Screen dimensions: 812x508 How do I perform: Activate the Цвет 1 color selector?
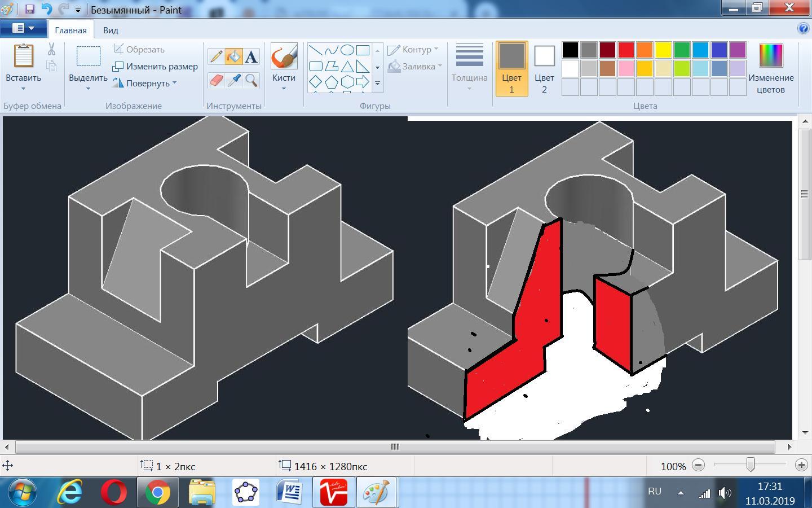511,68
